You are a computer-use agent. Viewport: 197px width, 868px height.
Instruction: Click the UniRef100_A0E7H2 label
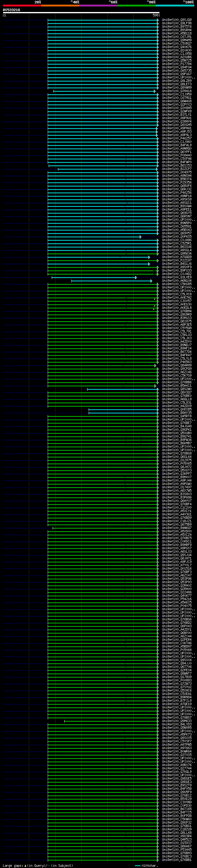point(177,298)
